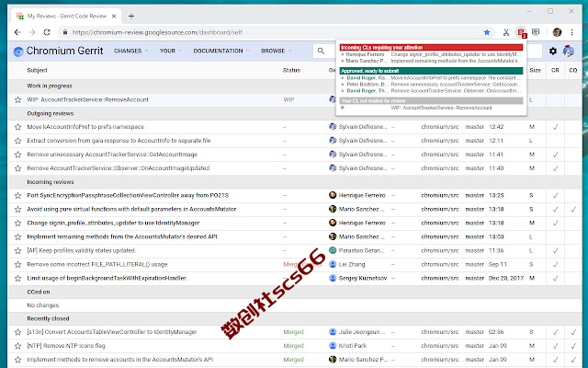588x368 pixels.
Task: Click owner Lei Zhang
Action: [352, 264]
